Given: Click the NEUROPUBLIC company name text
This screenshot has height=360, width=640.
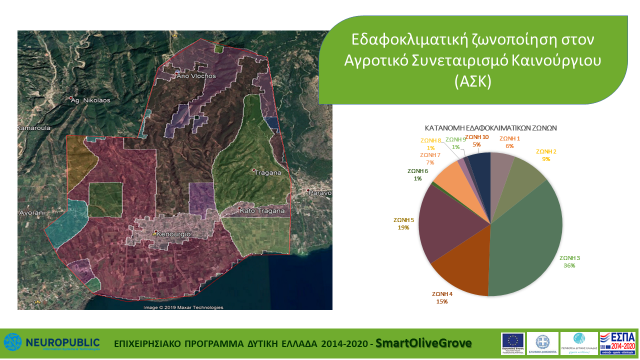Looking at the screenshot, I should coord(62,342).
